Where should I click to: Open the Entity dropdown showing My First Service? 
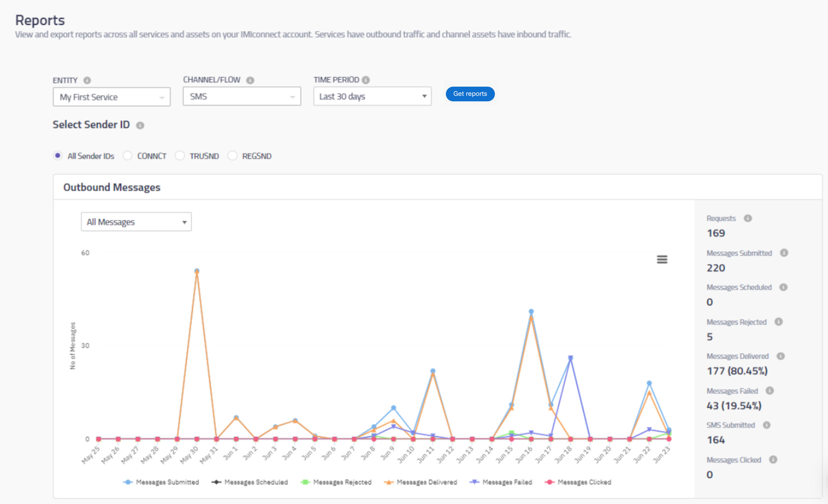(x=112, y=97)
